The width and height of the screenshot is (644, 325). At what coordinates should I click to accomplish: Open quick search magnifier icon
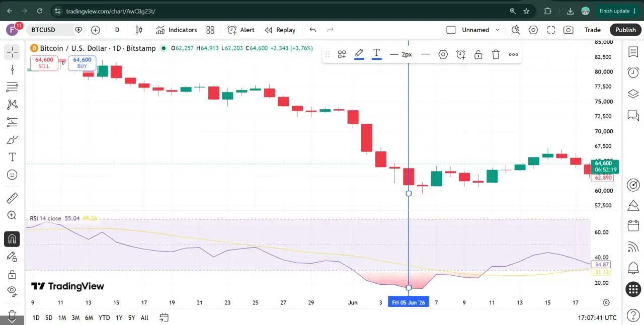[516, 30]
